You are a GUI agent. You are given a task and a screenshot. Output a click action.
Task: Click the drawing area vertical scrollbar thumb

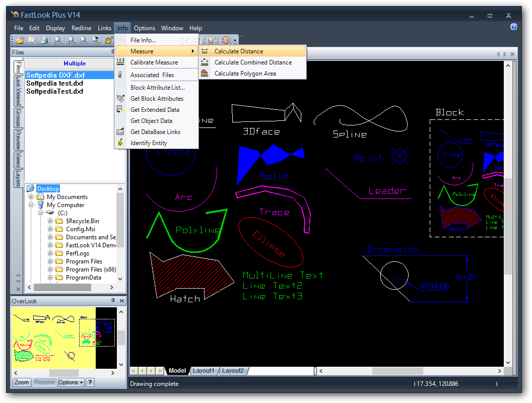pyautogui.click(x=508, y=226)
